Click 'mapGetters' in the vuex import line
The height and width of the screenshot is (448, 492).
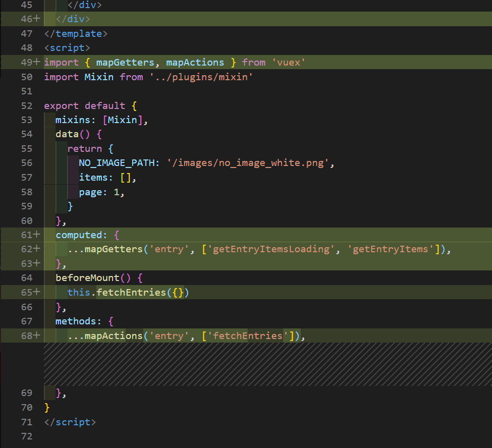point(125,63)
